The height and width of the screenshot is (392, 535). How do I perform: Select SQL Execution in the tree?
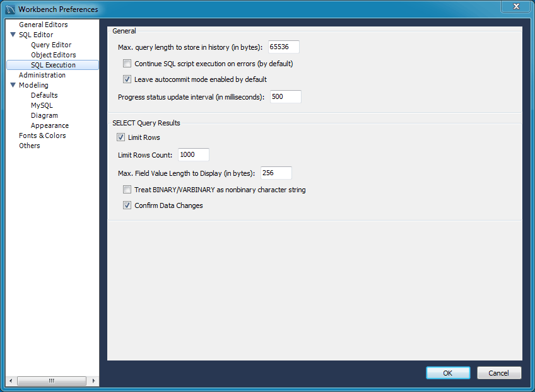click(52, 65)
